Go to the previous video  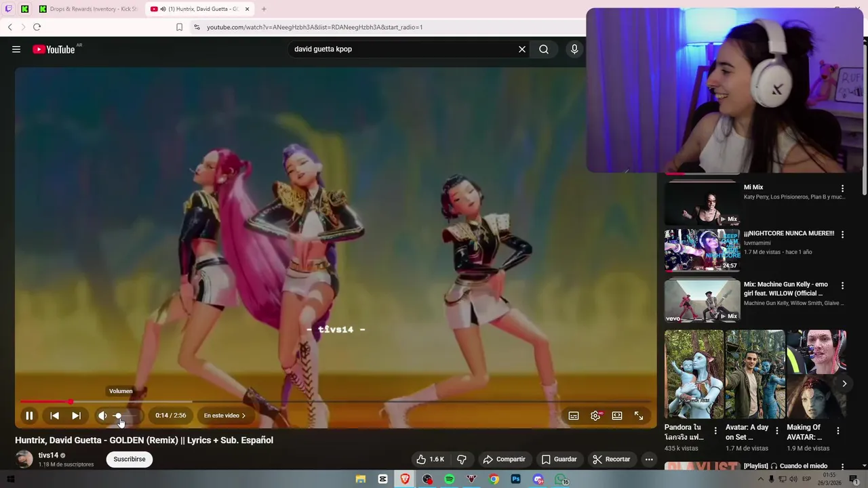click(54, 415)
